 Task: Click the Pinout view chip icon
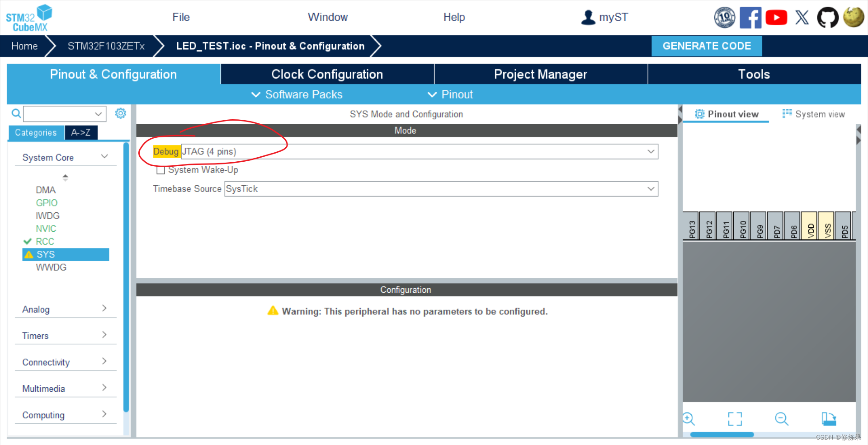(x=699, y=114)
